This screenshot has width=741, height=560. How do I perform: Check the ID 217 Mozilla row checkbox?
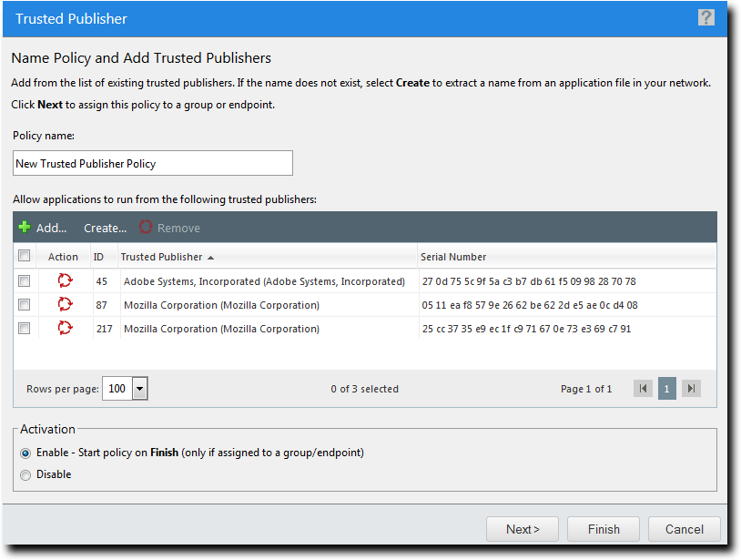coord(24,328)
